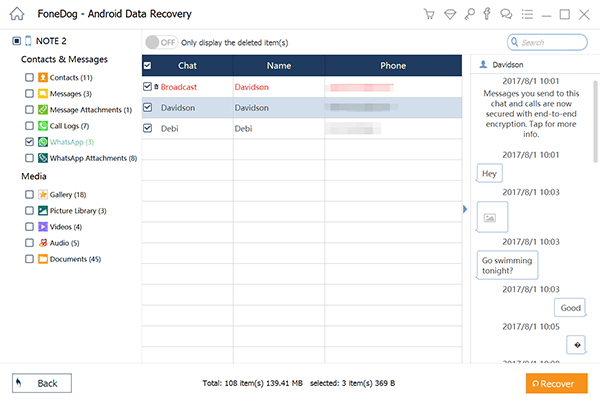Click the 'Hey' message bubble

click(489, 173)
